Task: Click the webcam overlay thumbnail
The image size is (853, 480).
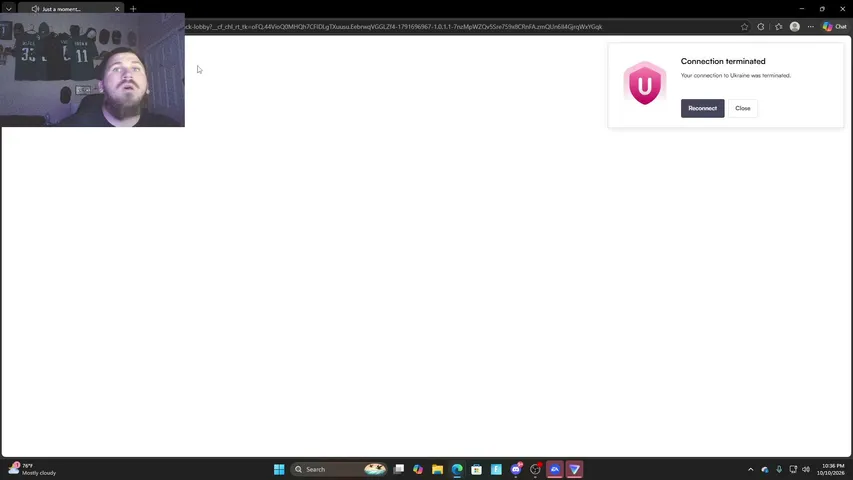Action: coord(92,70)
